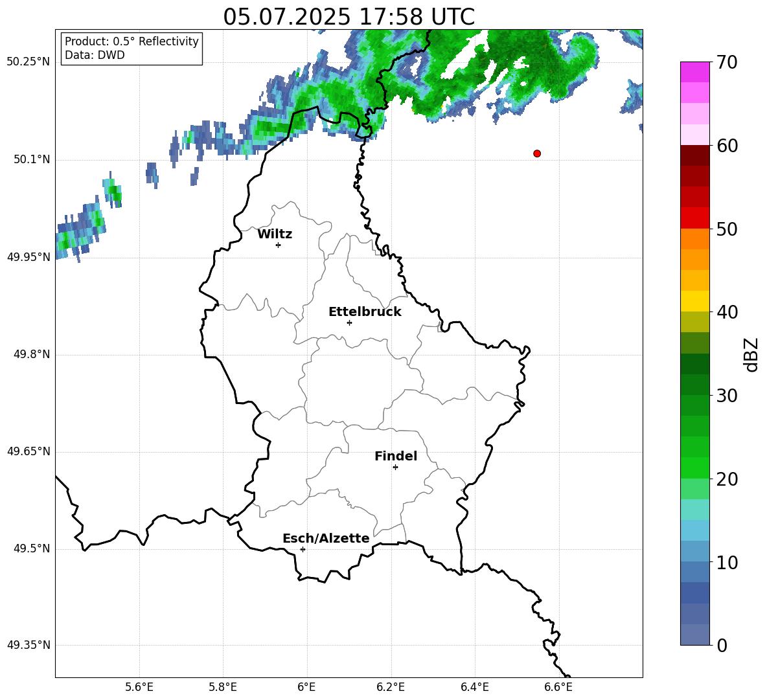Click the 40 tick on colorbar
This screenshot has height=700, width=767.
point(727,312)
